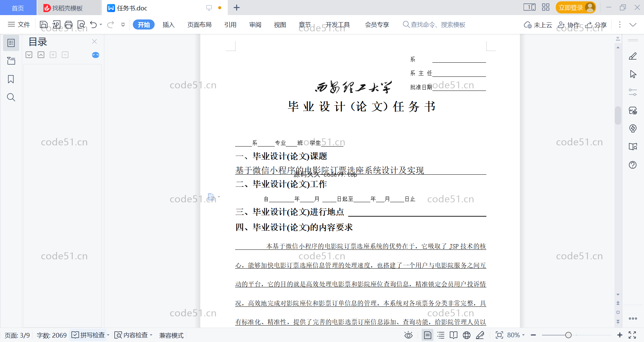Select the 视图 ribbon tab
644x342 pixels.
[x=280, y=24]
